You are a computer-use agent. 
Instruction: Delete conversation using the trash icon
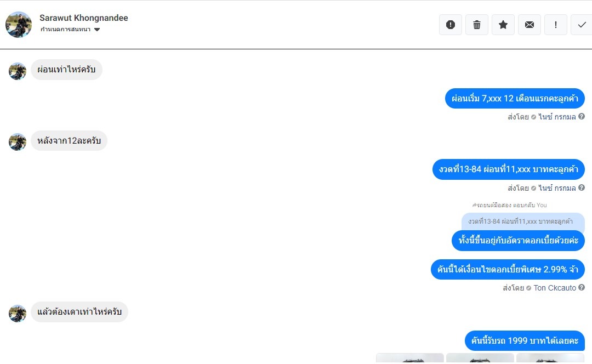point(477,25)
